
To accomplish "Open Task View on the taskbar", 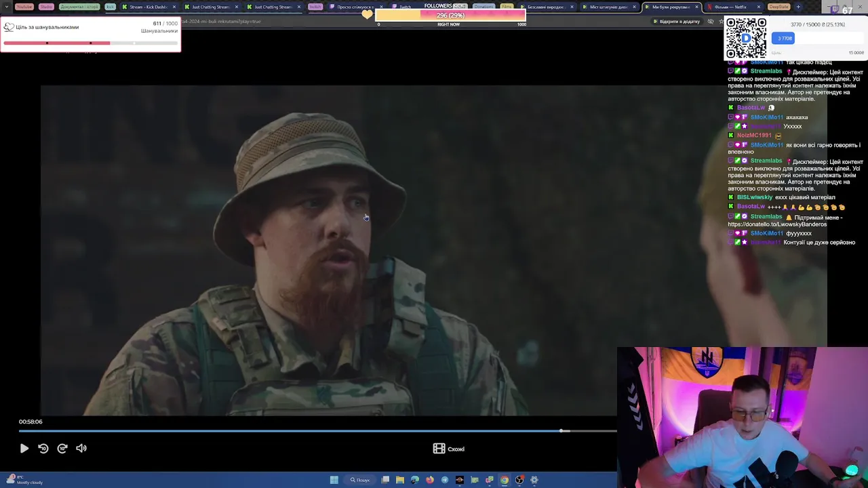I will (385, 480).
